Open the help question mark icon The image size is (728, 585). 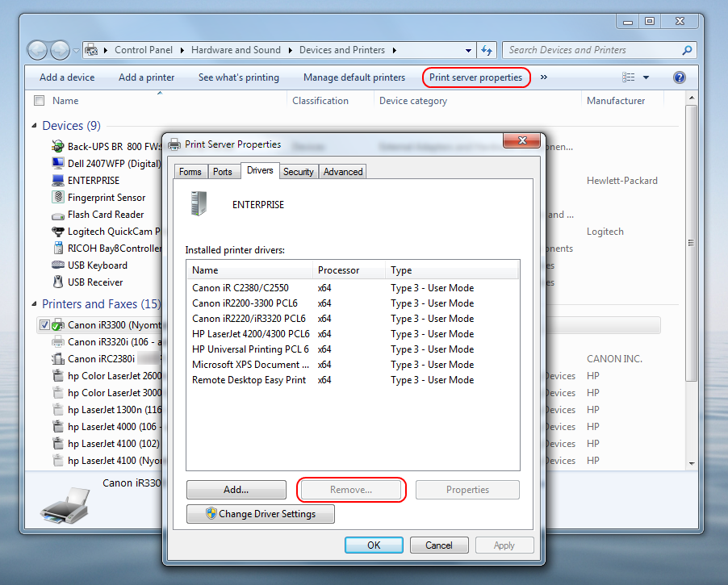679,77
